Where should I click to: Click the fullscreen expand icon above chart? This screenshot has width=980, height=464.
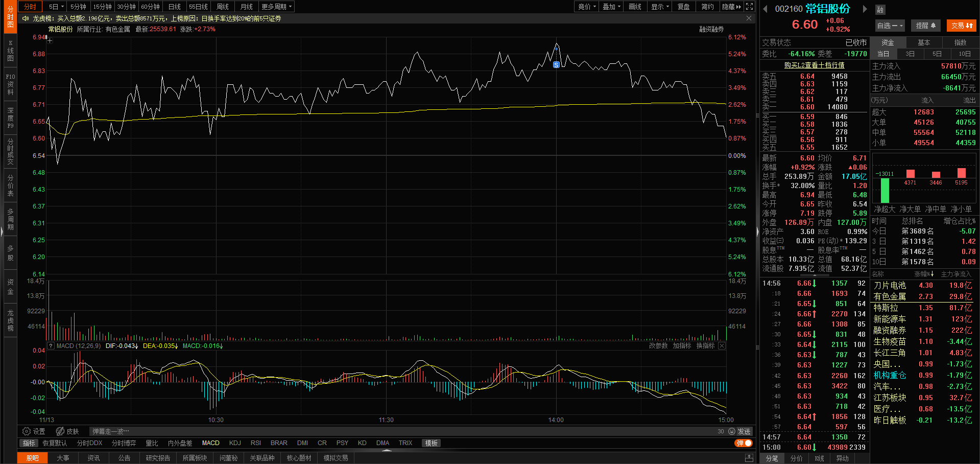pos(749,7)
